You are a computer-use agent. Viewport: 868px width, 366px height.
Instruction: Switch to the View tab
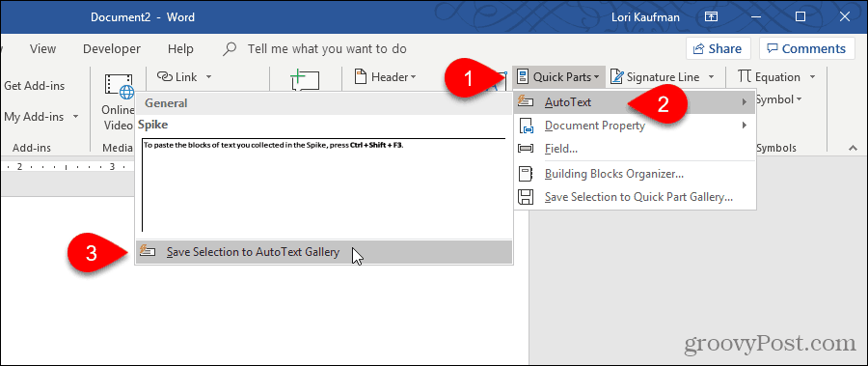[x=42, y=49]
